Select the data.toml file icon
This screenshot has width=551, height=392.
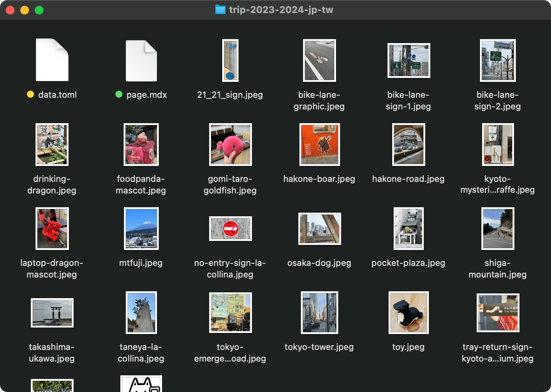(52, 60)
